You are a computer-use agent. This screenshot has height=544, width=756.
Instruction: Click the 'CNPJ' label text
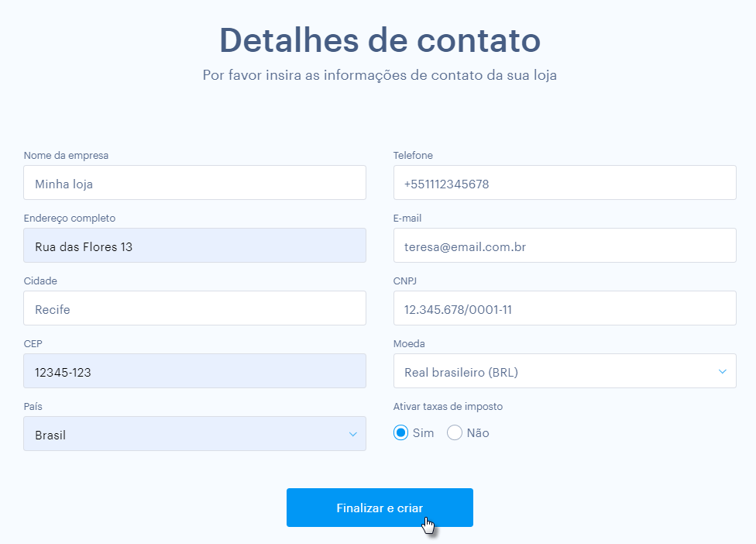[404, 281]
